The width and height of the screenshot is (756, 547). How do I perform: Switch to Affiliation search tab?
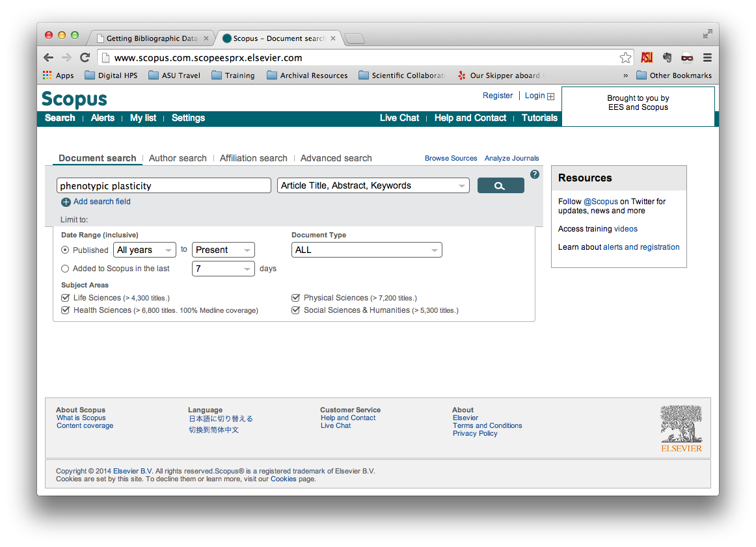[253, 158]
